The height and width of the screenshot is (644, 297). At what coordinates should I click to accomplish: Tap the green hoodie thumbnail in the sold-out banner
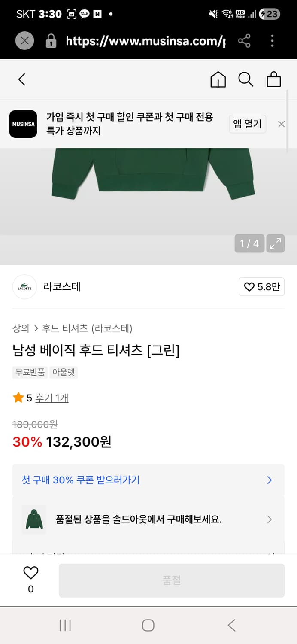pos(34,519)
